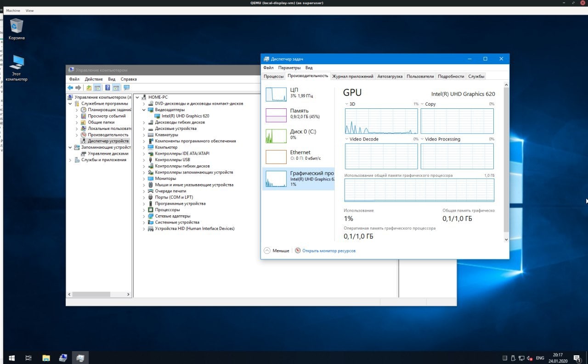Click the muted volume tray icon
This screenshot has width=588, height=364.
(530, 358)
